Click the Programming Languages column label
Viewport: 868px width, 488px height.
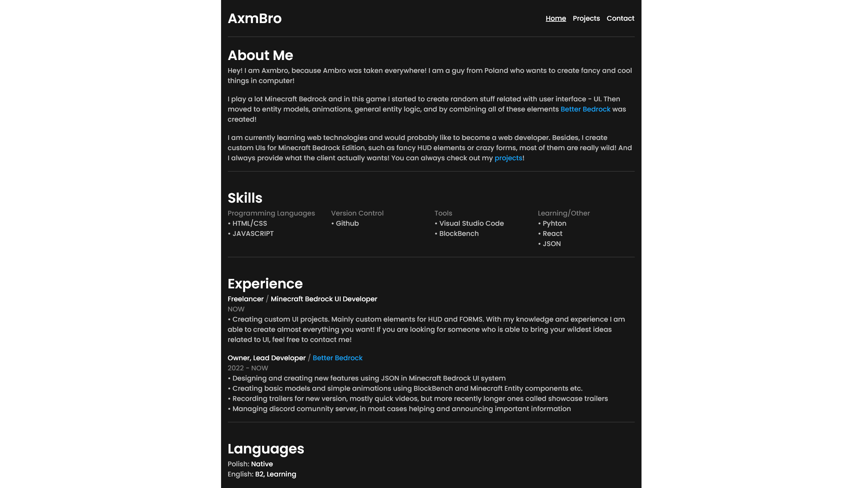pyautogui.click(x=271, y=213)
